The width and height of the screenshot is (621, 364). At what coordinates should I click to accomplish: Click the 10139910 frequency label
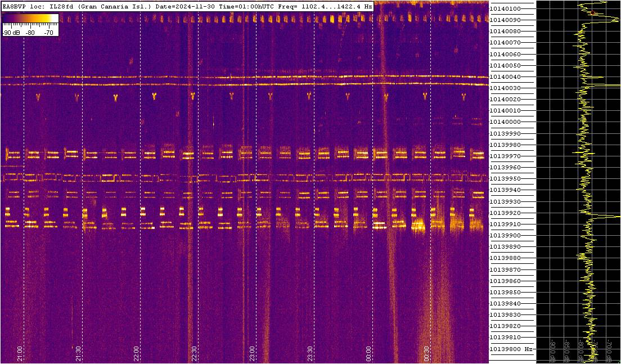click(x=505, y=224)
